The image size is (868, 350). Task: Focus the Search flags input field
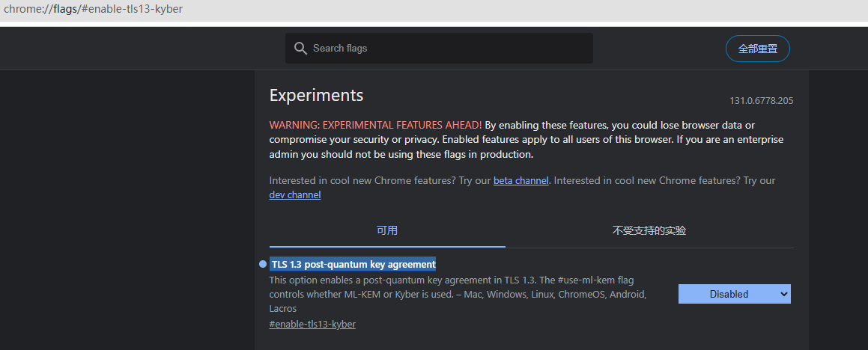coord(449,49)
